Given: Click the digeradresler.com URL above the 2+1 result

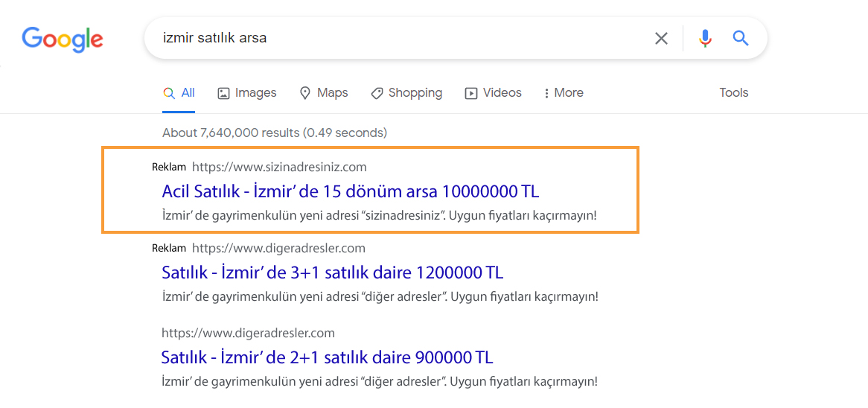Looking at the screenshot, I should point(248,333).
